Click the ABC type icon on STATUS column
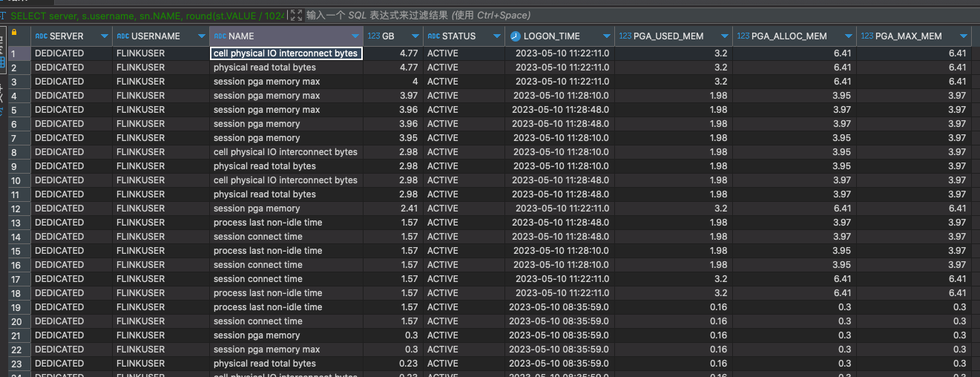The height and width of the screenshot is (377, 980). pos(433,36)
